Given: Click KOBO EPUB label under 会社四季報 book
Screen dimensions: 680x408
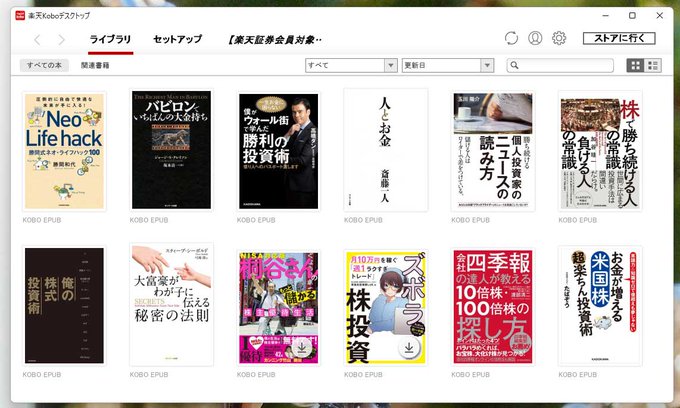Looking at the screenshot, I should [x=470, y=375].
